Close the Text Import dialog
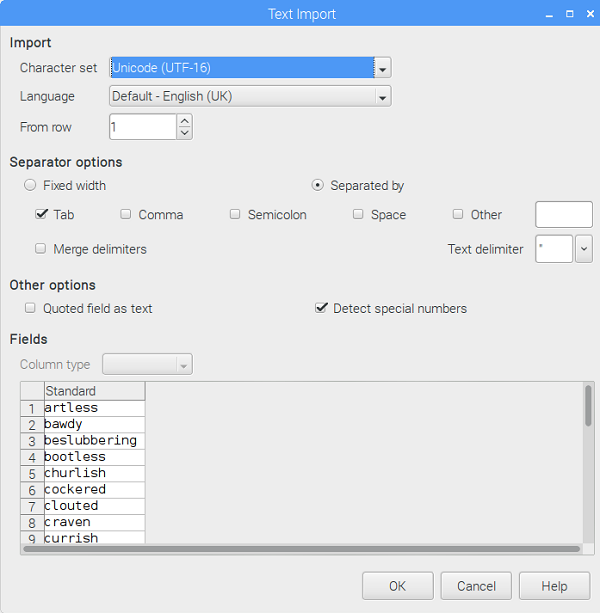Viewport: 600px width, 613px height. click(590, 14)
